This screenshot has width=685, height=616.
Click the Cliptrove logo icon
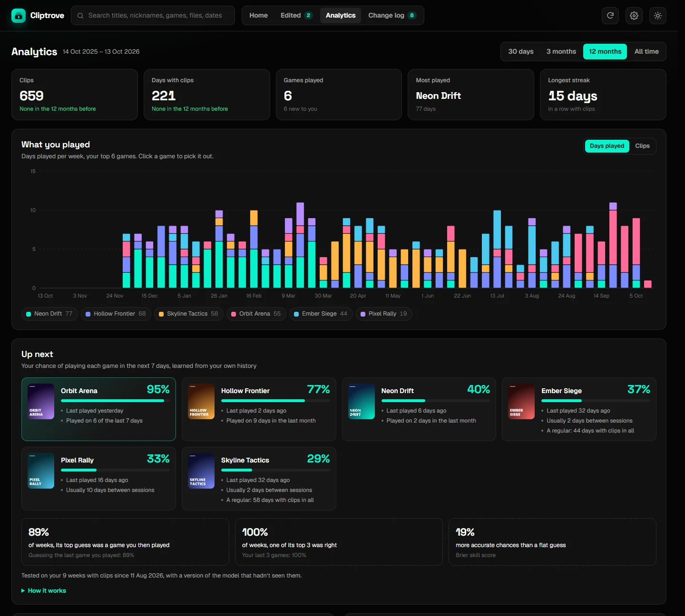click(19, 16)
